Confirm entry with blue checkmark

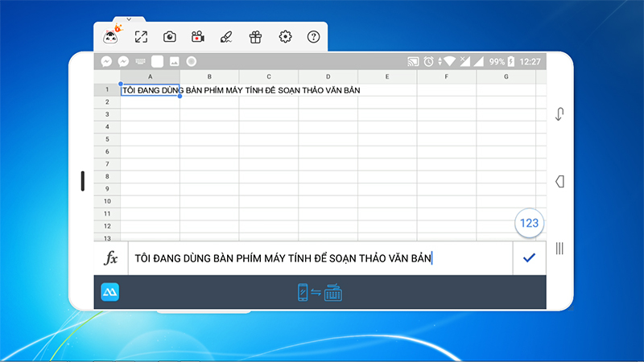click(x=530, y=258)
